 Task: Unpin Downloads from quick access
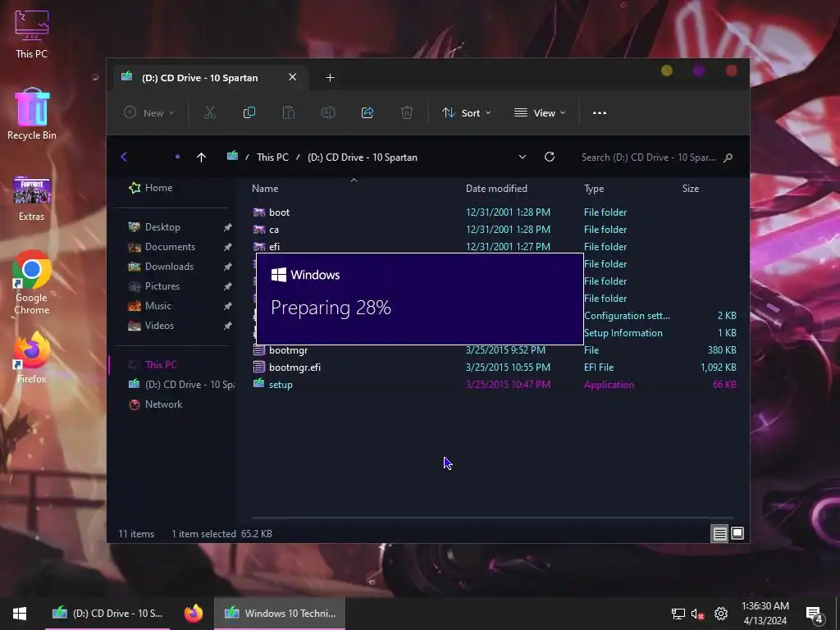click(x=228, y=267)
